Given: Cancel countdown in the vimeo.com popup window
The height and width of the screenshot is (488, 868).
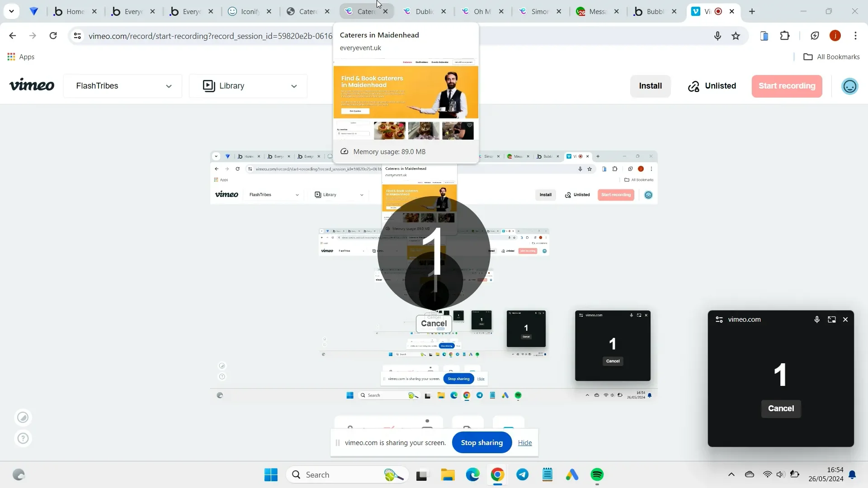Looking at the screenshot, I should click(x=781, y=408).
